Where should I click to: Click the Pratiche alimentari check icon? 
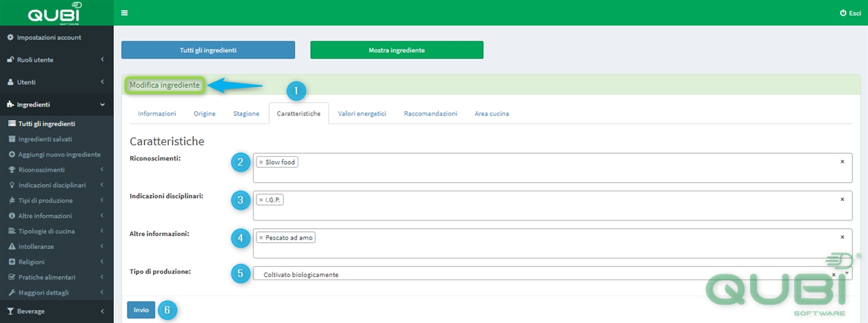tap(12, 278)
